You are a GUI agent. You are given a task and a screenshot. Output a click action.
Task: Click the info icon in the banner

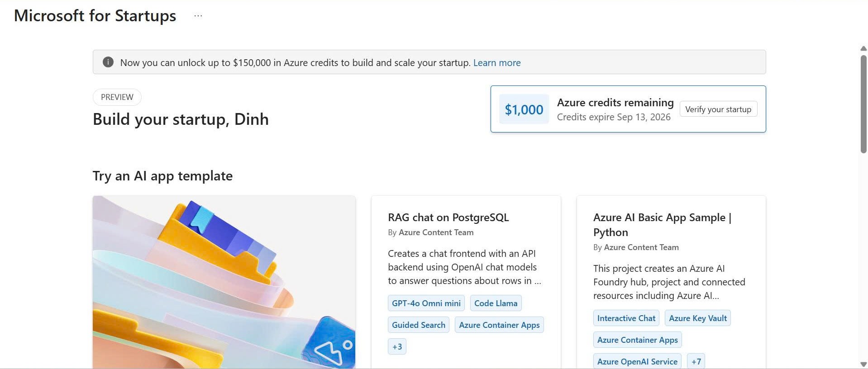coord(108,62)
